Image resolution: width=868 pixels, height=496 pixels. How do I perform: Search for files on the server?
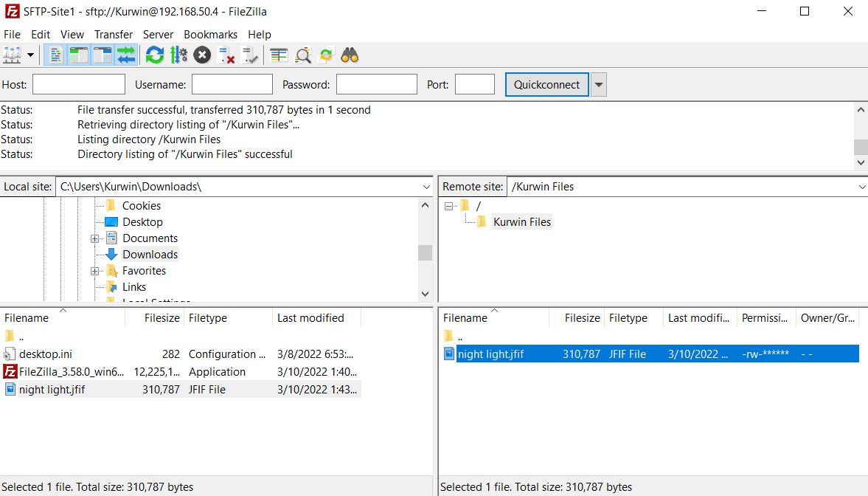pos(349,55)
